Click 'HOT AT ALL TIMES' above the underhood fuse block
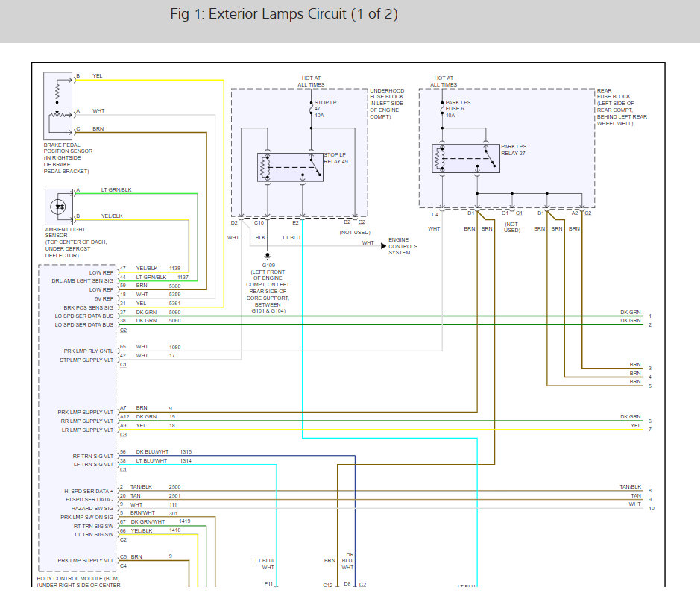 click(311, 81)
